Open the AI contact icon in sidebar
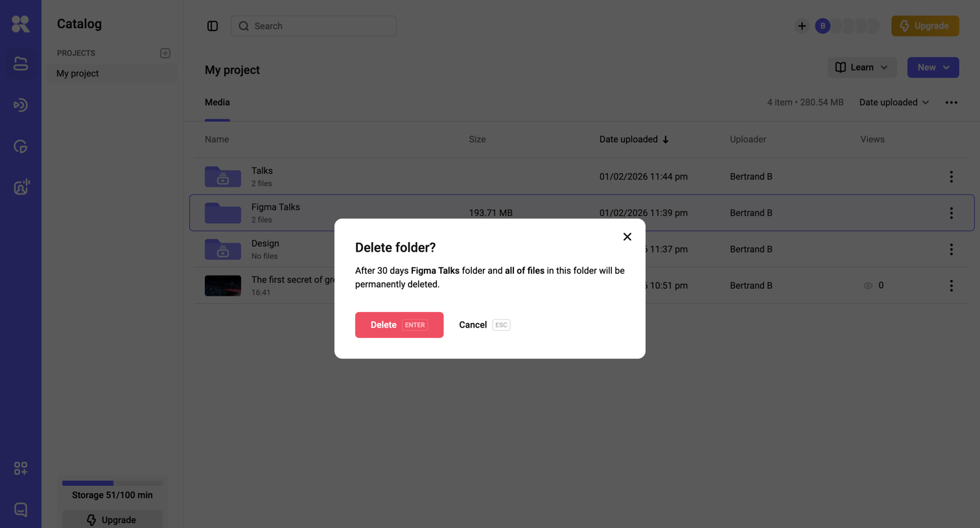This screenshot has height=528, width=980. (21, 187)
